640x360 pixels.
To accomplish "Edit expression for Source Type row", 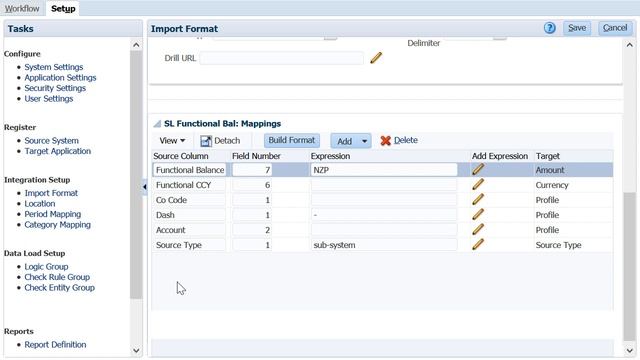I will pos(478,244).
